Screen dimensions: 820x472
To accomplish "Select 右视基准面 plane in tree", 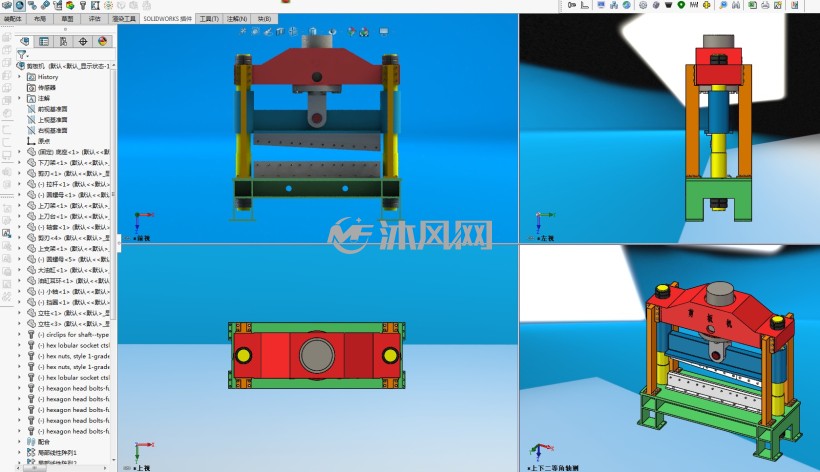I will pos(52,131).
